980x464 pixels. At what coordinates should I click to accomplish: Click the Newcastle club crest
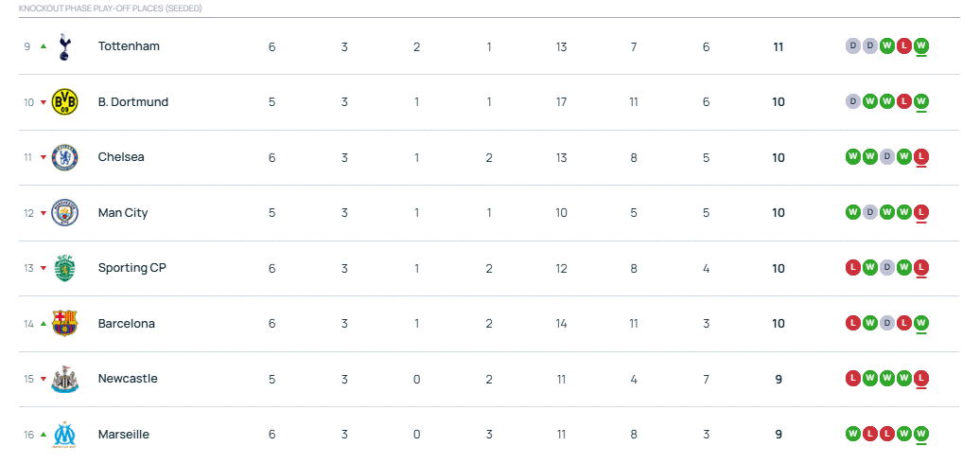64,379
